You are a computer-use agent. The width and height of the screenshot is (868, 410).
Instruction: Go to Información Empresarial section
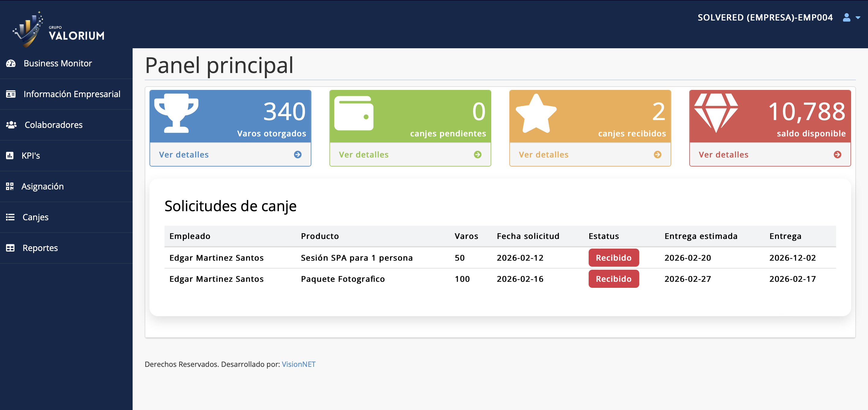[66, 94]
